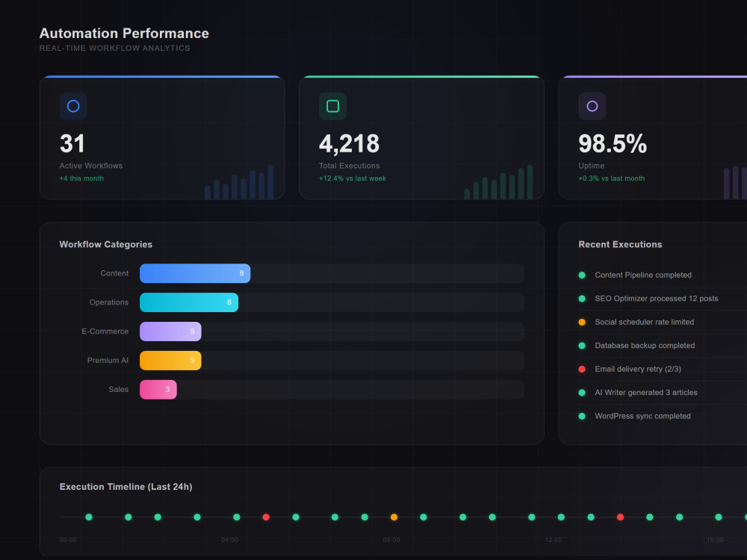Click the "Content" category label
747x560 pixels.
114,273
